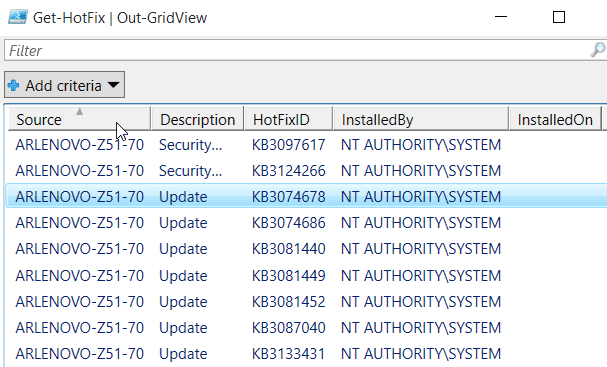Click the ascending sort arrow on Source
The width and height of the screenshot is (607, 367).
(79, 111)
